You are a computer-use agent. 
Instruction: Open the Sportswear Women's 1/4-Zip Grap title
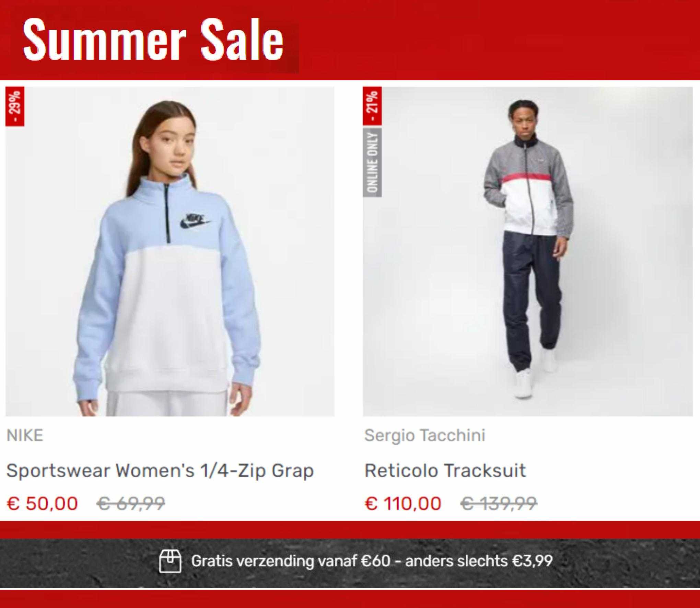[160, 470]
